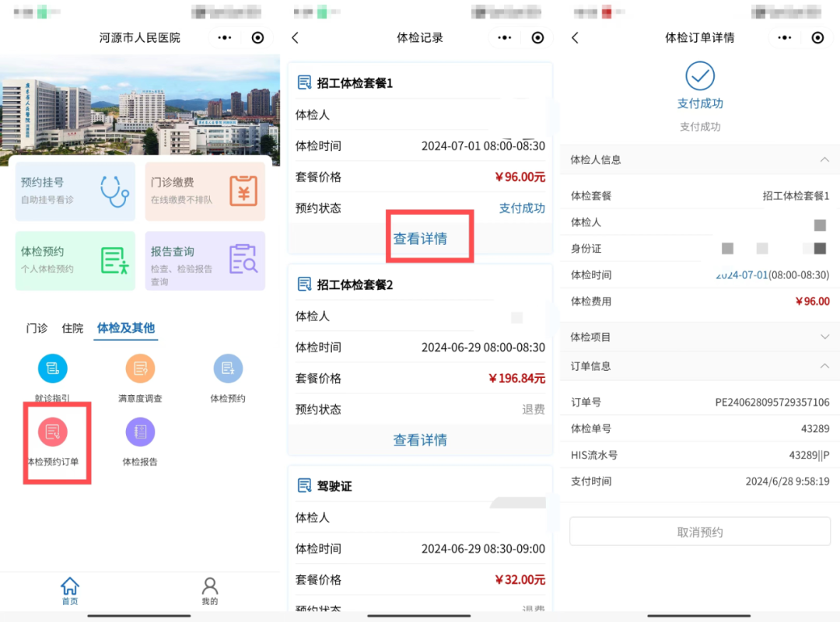Open 我的 profile icon in bottom bar

pyautogui.click(x=210, y=591)
